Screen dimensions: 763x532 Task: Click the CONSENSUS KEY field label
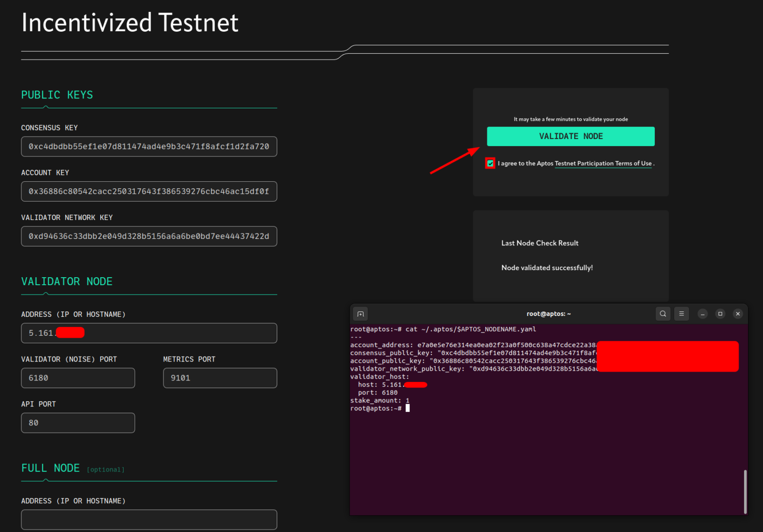[50, 128]
